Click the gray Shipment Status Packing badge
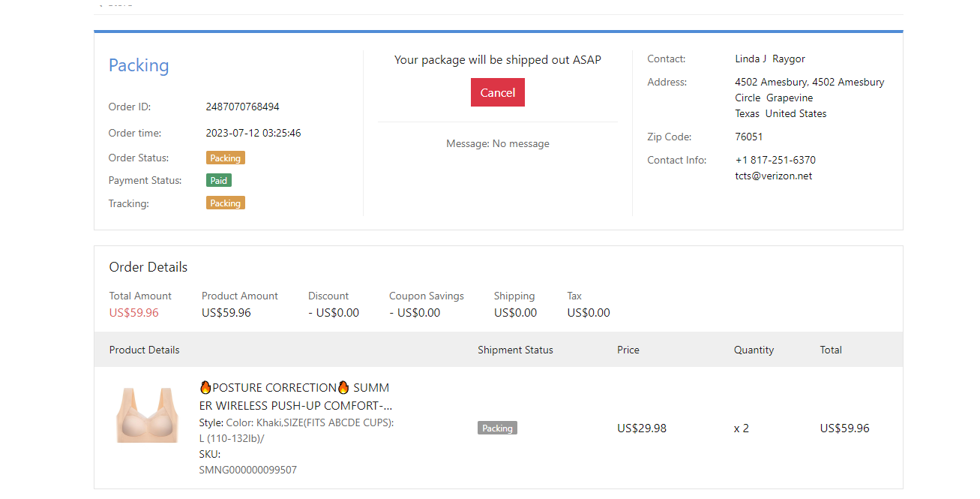Image resolution: width=980 pixels, height=499 pixels. (x=497, y=428)
